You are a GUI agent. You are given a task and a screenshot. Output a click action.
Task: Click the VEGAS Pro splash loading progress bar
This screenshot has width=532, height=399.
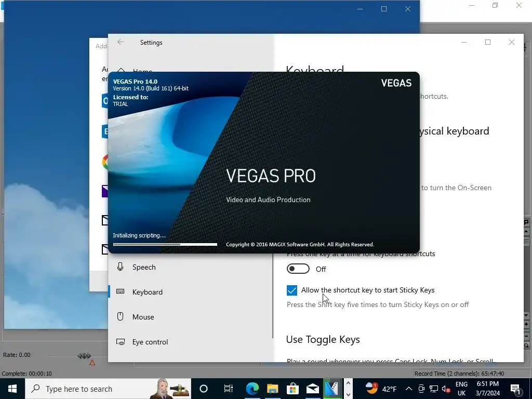click(x=165, y=244)
